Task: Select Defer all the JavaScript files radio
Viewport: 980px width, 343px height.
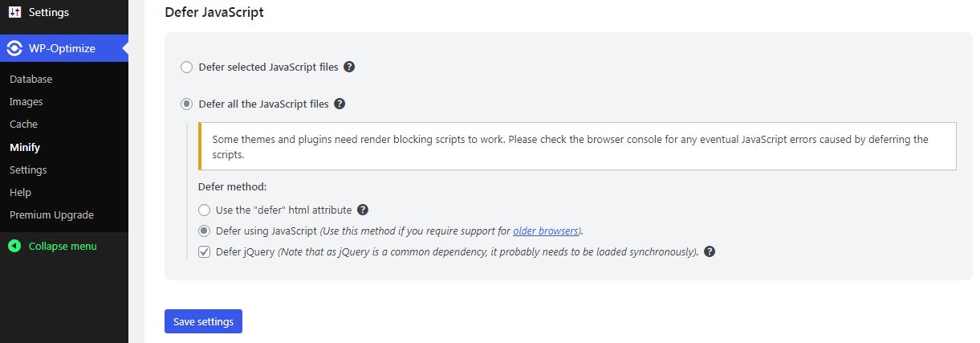Action: pyautogui.click(x=186, y=104)
